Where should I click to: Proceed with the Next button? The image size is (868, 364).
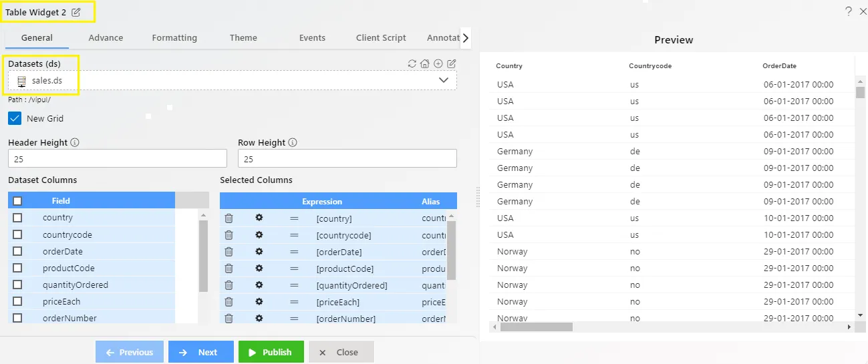click(201, 352)
